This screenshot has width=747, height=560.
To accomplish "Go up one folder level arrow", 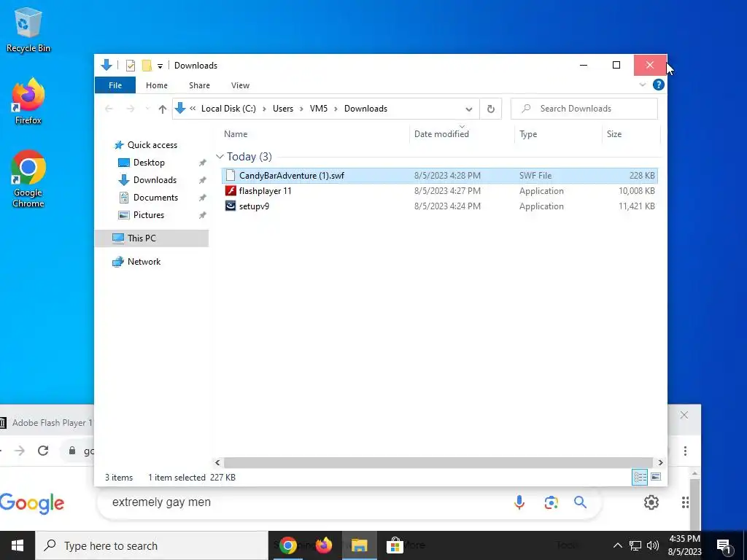I will click(x=163, y=109).
